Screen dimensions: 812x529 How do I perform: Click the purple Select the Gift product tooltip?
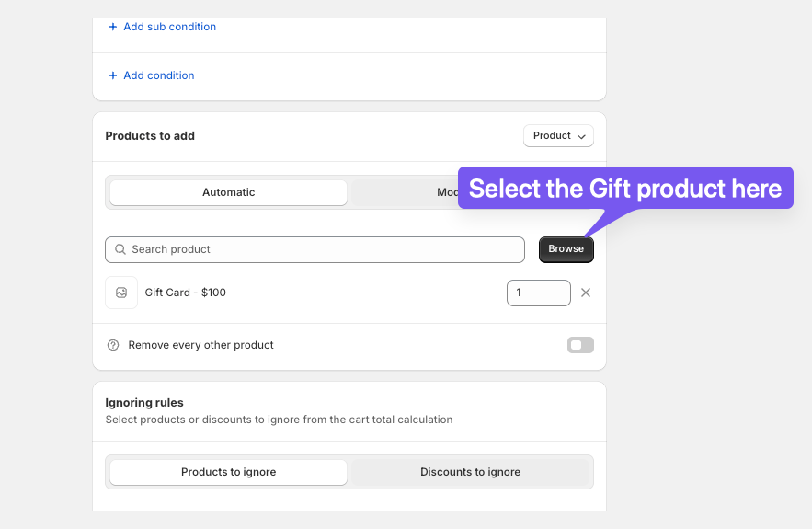point(625,188)
